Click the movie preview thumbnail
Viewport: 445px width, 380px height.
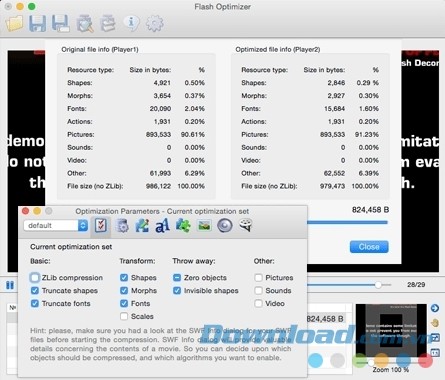[x=391, y=330]
